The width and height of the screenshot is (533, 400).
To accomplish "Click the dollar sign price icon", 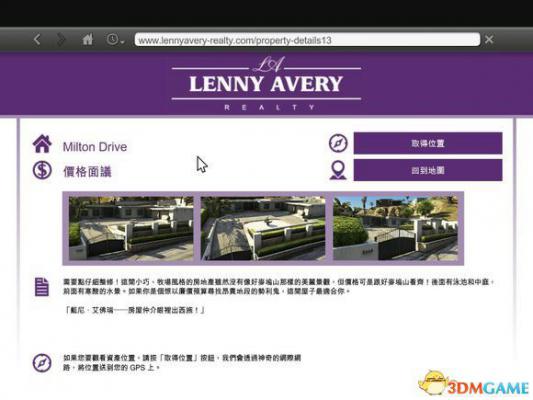I will coord(42,170).
